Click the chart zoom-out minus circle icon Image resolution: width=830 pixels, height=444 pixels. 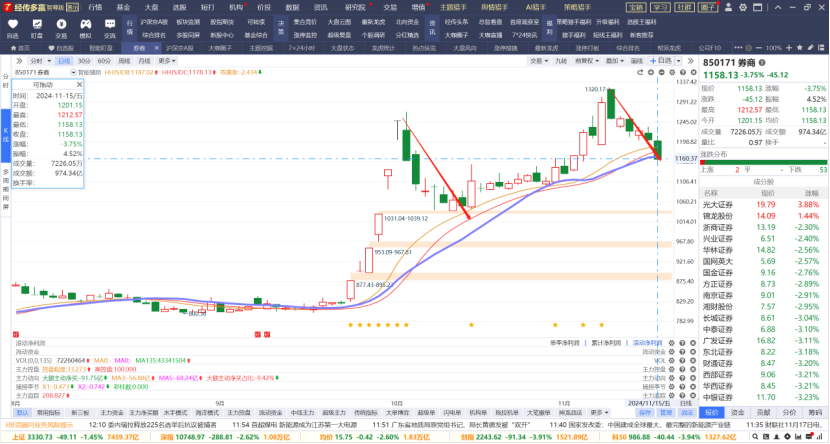coord(662,72)
